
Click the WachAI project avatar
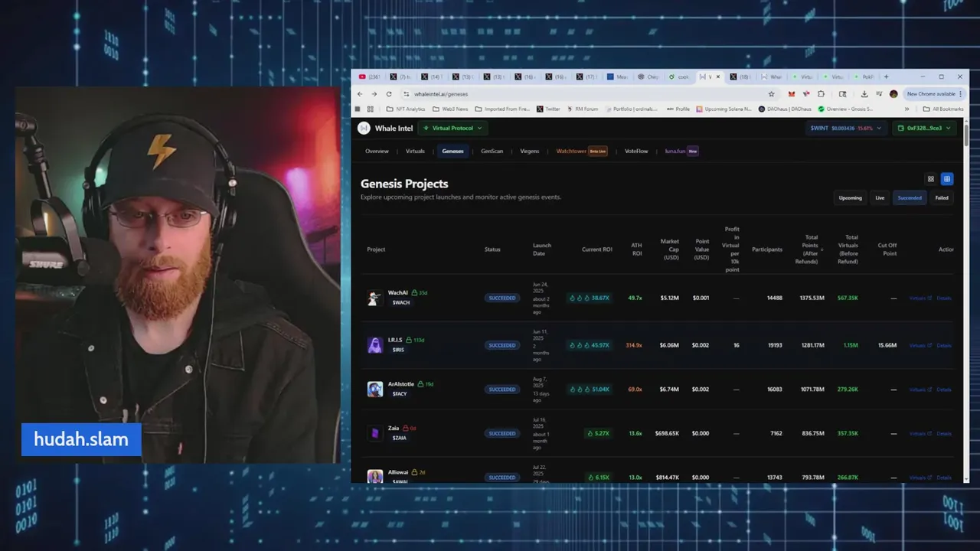(x=374, y=298)
